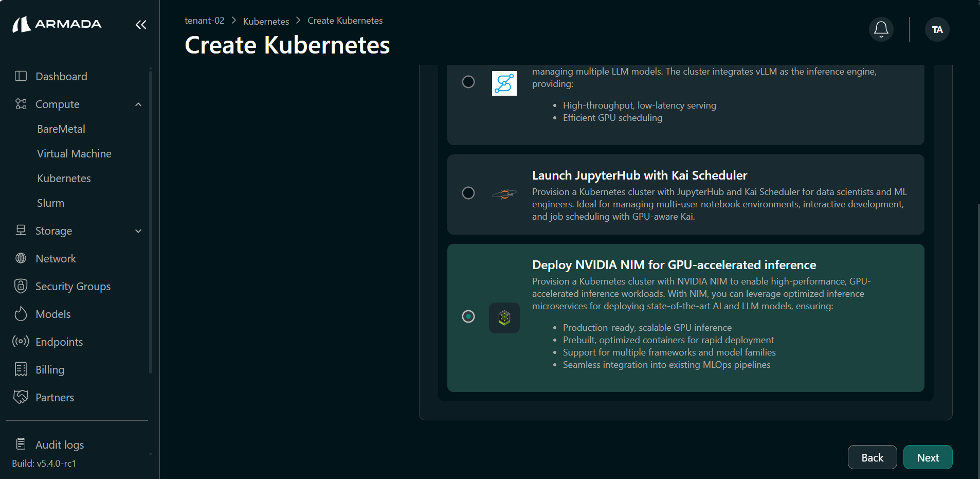Click the 'Build: v5.4.0-rc1' version text
This screenshot has height=479, width=980.
(x=44, y=464)
